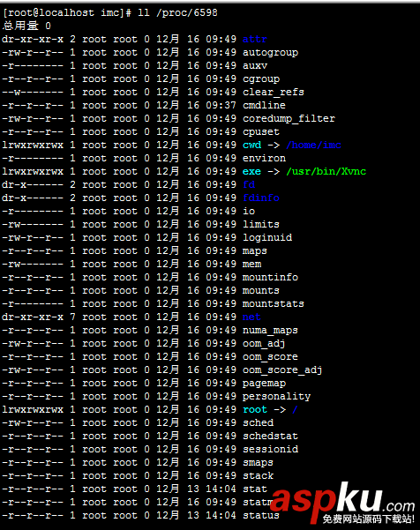
Task: Select the 'mountinfo' file name
Action: coord(270,277)
